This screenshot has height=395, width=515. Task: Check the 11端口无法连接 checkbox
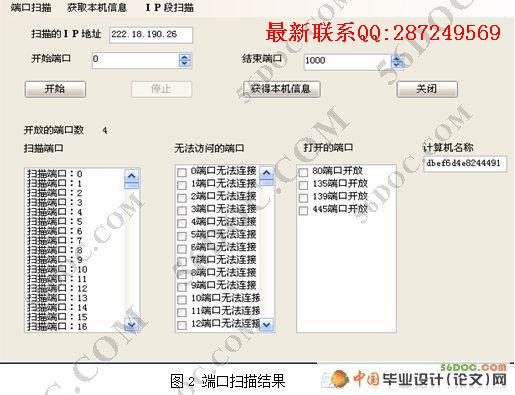tap(182, 312)
